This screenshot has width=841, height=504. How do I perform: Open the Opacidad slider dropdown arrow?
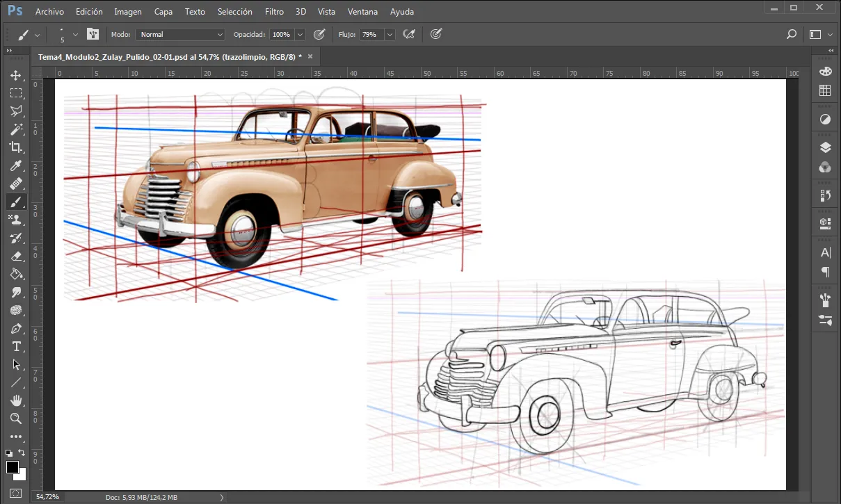click(301, 34)
